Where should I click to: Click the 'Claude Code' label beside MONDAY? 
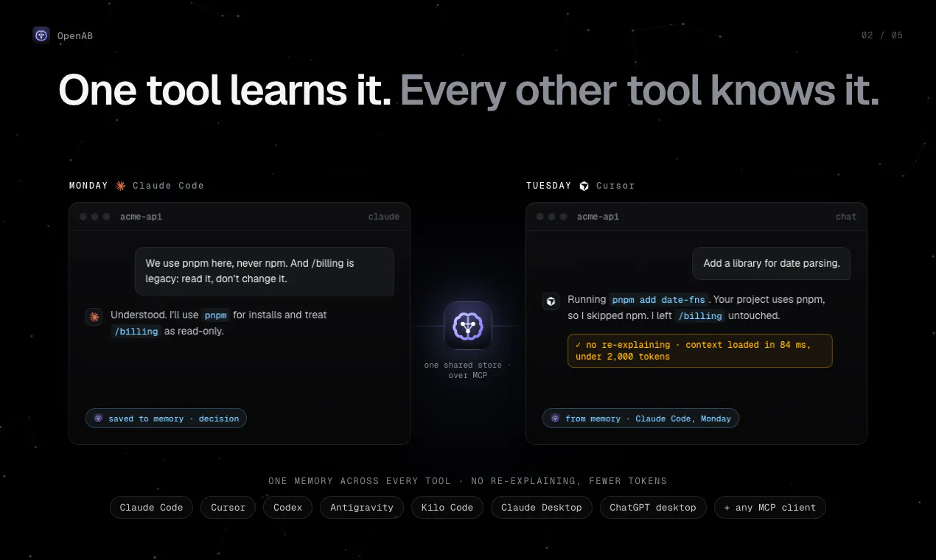(x=168, y=186)
